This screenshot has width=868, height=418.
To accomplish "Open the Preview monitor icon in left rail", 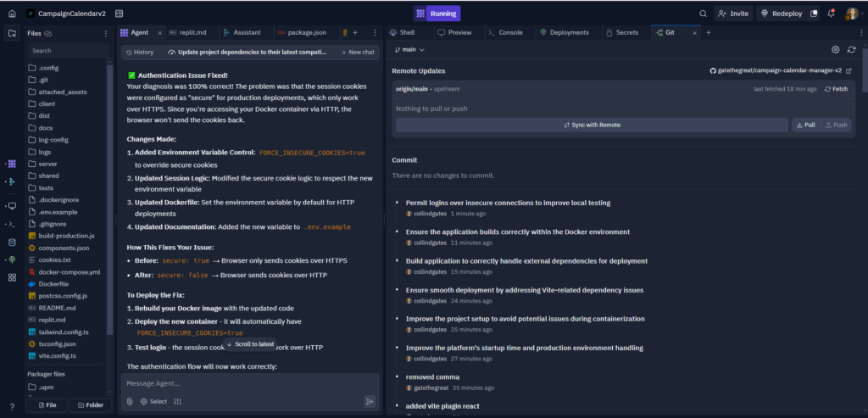I will coord(12,206).
